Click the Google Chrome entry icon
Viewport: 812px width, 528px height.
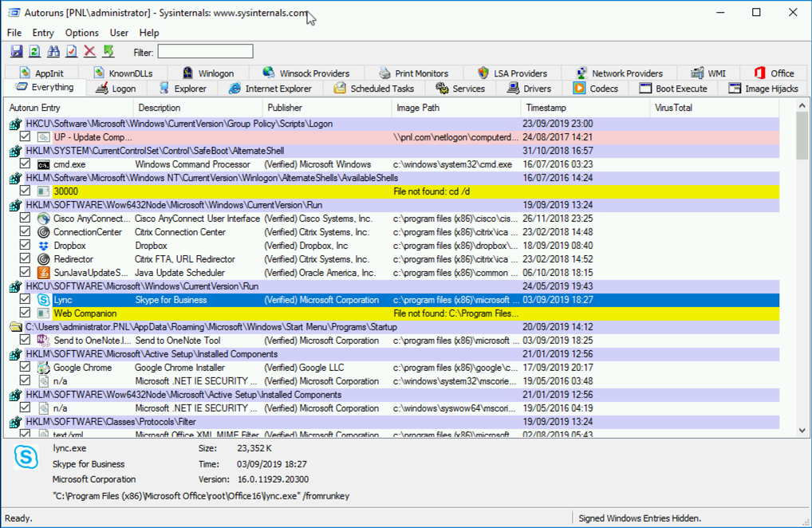[44, 368]
